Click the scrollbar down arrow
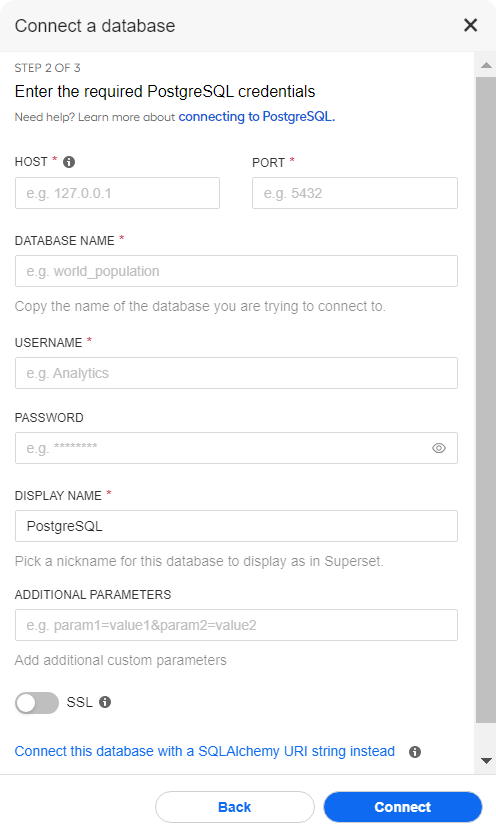This screenshot has height=835, width=496. [486, 760]
